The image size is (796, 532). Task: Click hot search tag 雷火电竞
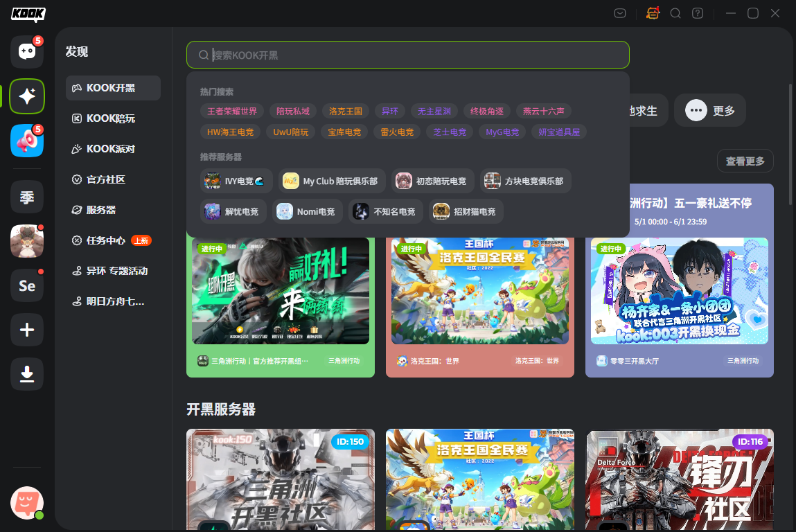point(397,132)
